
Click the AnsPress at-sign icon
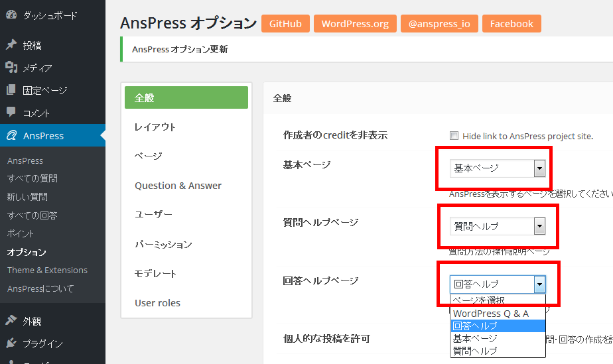point(11,135)
